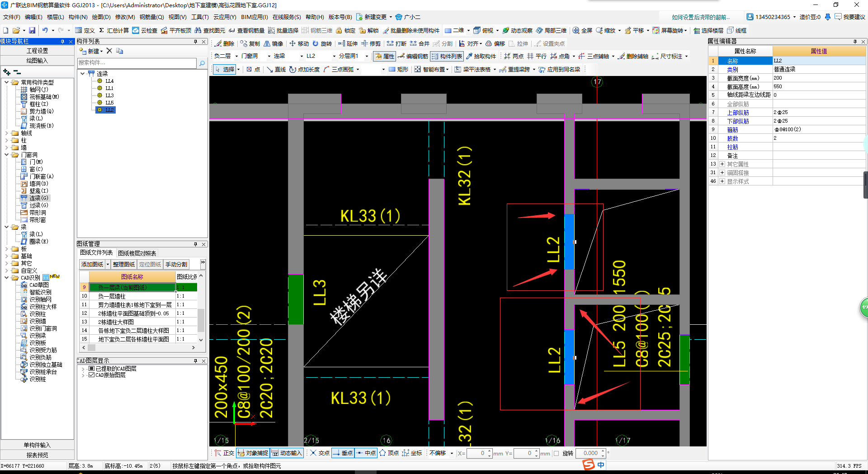
Task: Click the 镜像 mirror tool
Action: [x=274, y=43]
